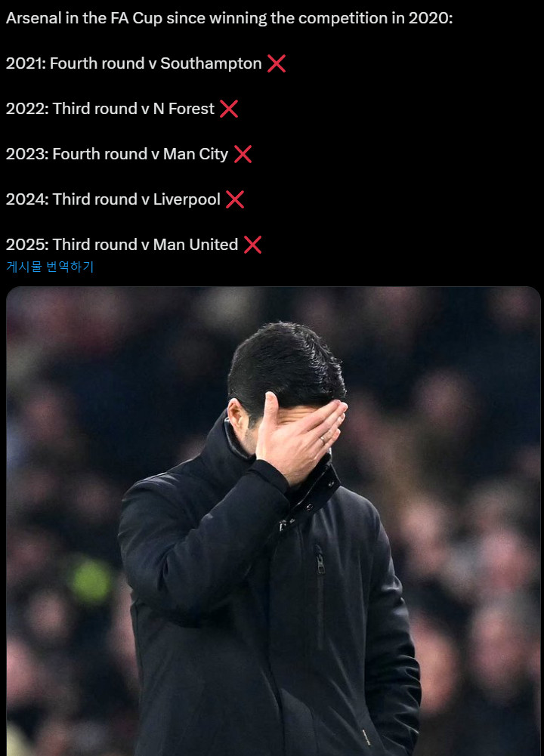Click red X emoji after Man City
Screen dimensions: 544x756
coord(243,154)
